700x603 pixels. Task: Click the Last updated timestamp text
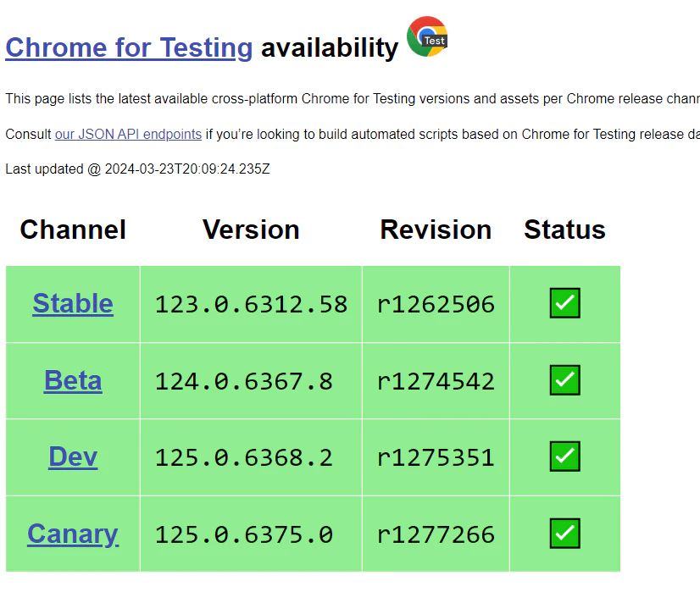tap(137, 169)
